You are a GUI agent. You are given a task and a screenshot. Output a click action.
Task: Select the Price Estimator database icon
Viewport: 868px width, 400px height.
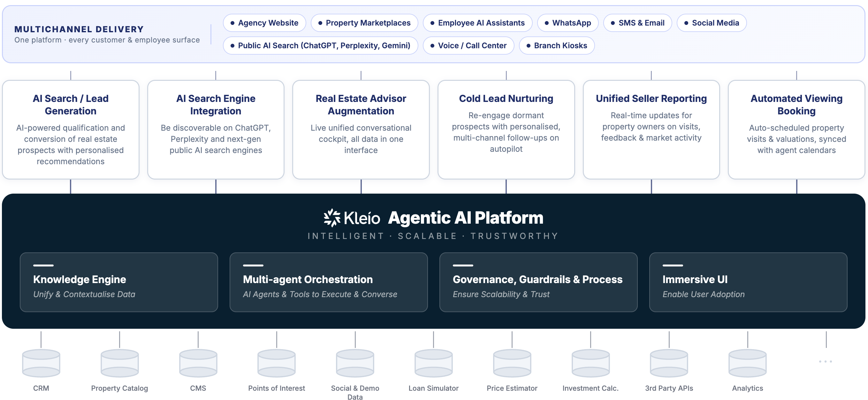[x=512, y=363]
